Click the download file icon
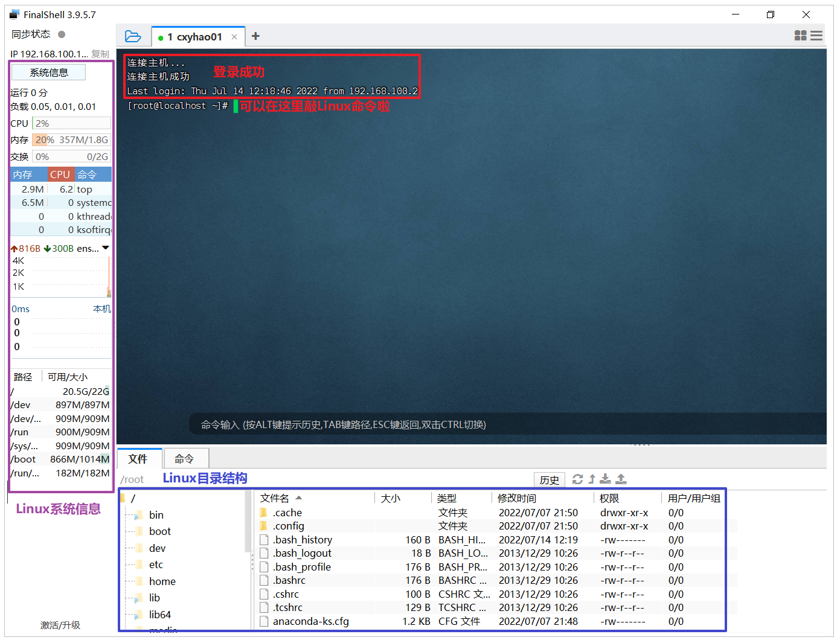Image resolution: width=840 pixels, height=643 pixels. click(x=605, y=479)
